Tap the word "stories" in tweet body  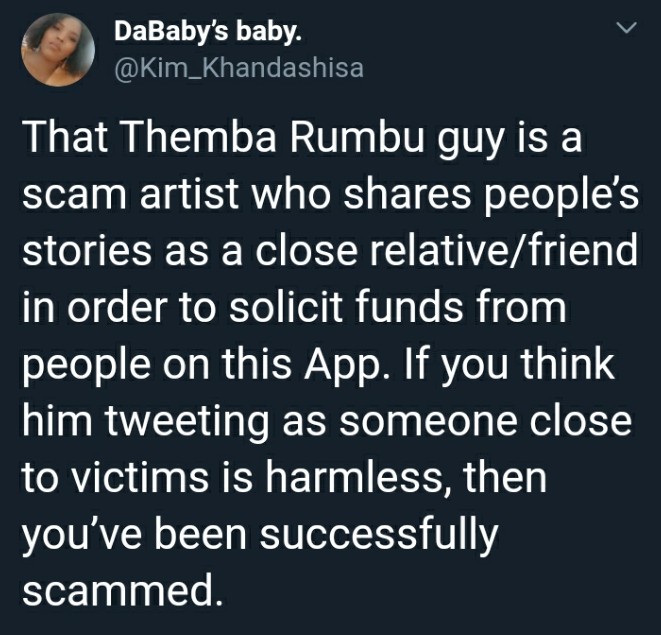coord(86,251)
